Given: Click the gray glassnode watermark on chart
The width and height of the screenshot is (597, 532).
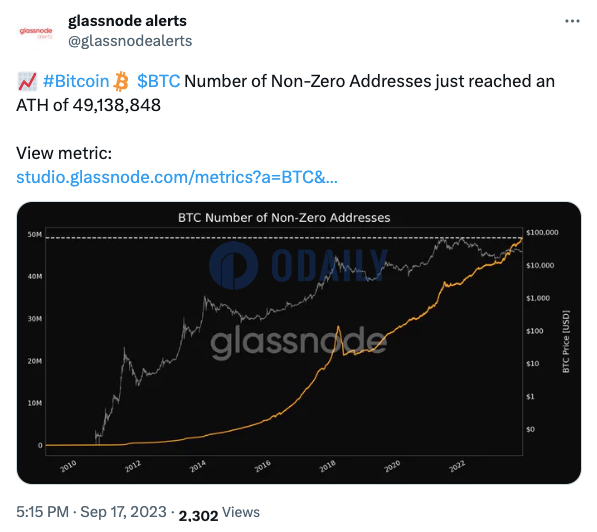Looking at the screenshot, I should tap(299, 342).
